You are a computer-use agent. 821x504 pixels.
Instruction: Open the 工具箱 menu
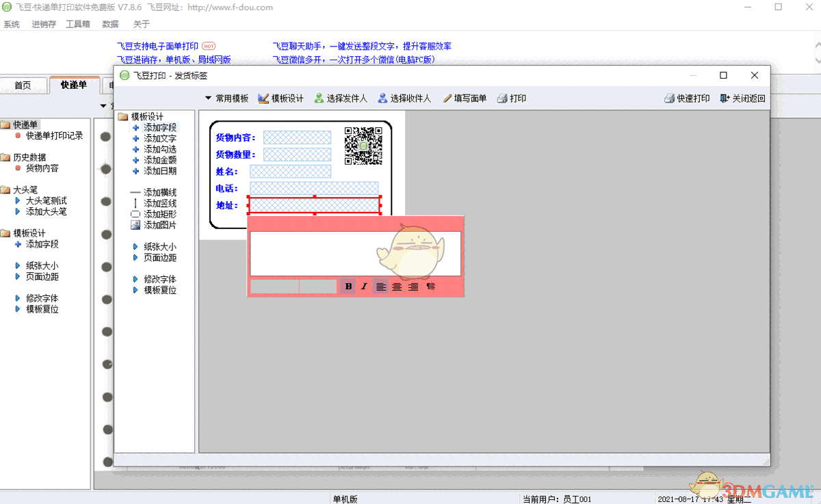pos(78,23)
